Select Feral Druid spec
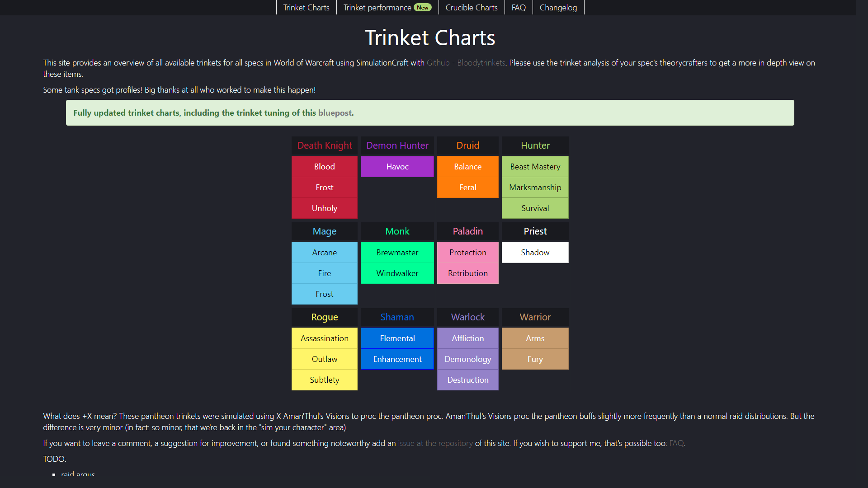The image size is (868, 488). [468, 188]
